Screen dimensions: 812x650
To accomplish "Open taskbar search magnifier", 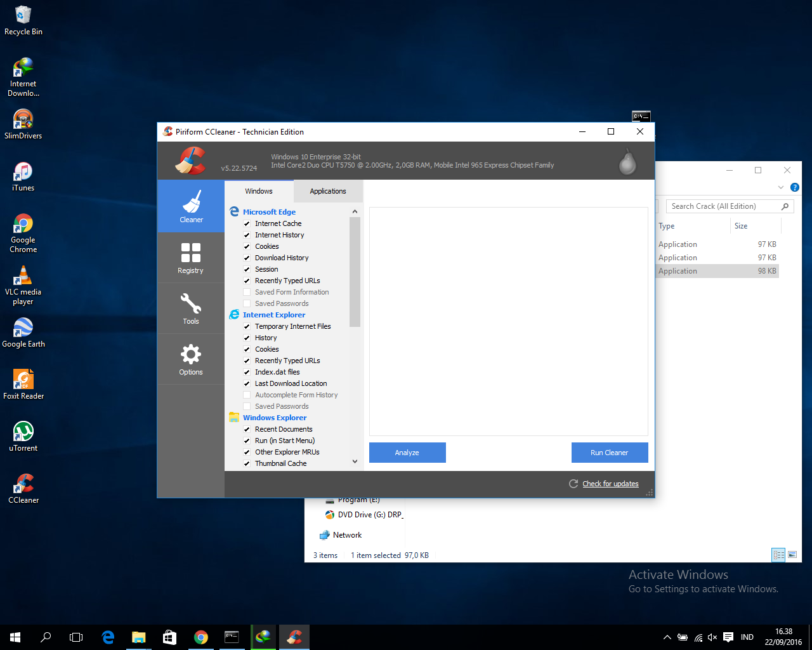I will point(46,637).
